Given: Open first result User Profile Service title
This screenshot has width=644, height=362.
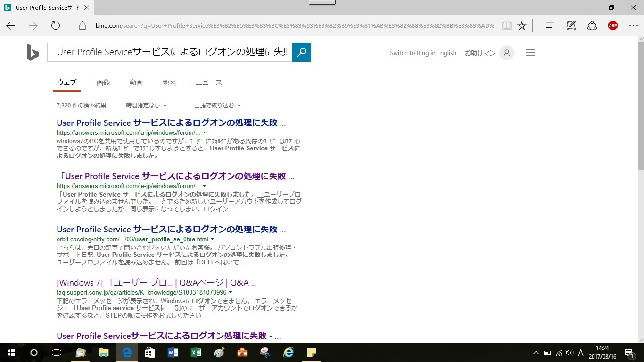Looking at the screenshot, I should coord(171,123).
